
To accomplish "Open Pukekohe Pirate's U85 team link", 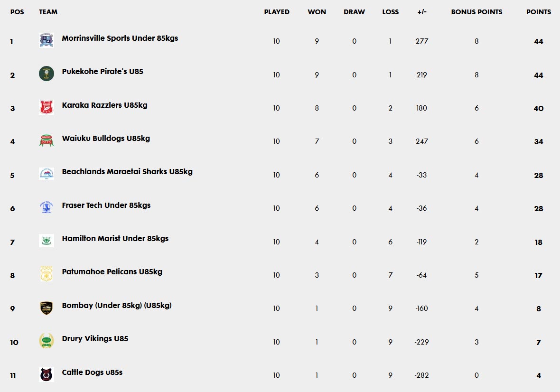I will (x=103, y=72).
